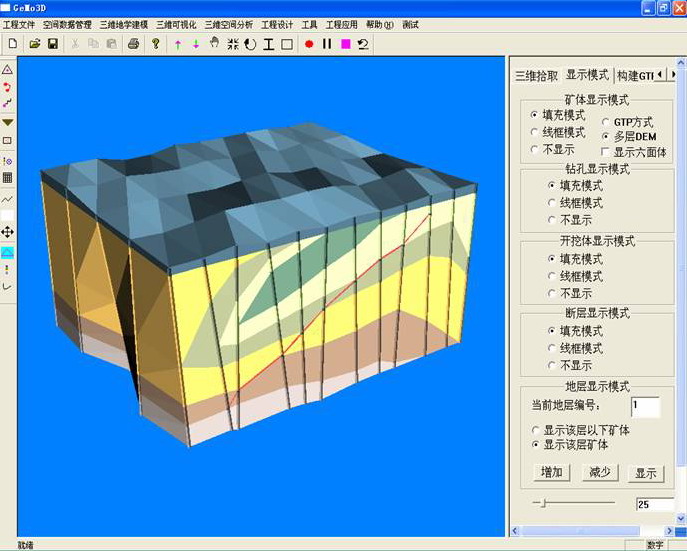Click the yellow question mark help icon

155,44
